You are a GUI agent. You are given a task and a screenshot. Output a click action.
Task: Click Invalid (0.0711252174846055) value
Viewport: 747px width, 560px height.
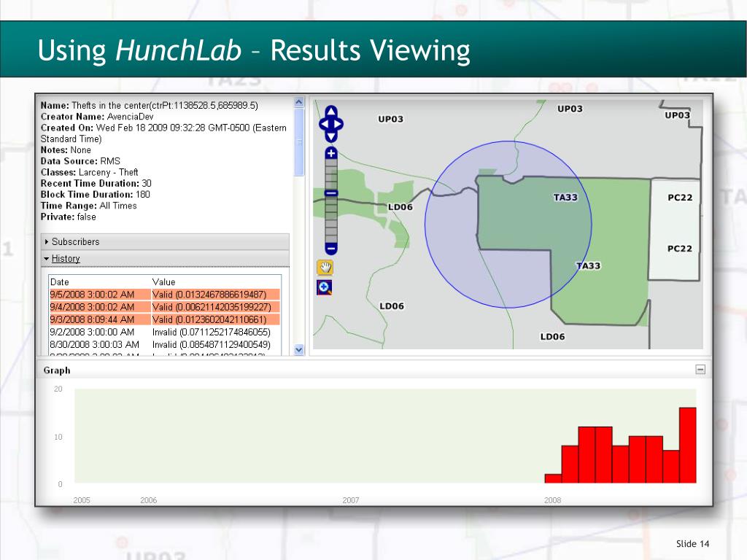pyautogui.click(x=211, y=332)
